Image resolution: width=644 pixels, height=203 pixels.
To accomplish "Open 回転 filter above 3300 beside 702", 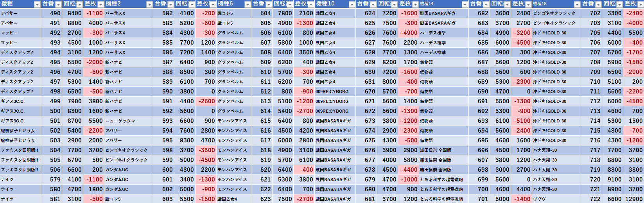I will [619, 4].
